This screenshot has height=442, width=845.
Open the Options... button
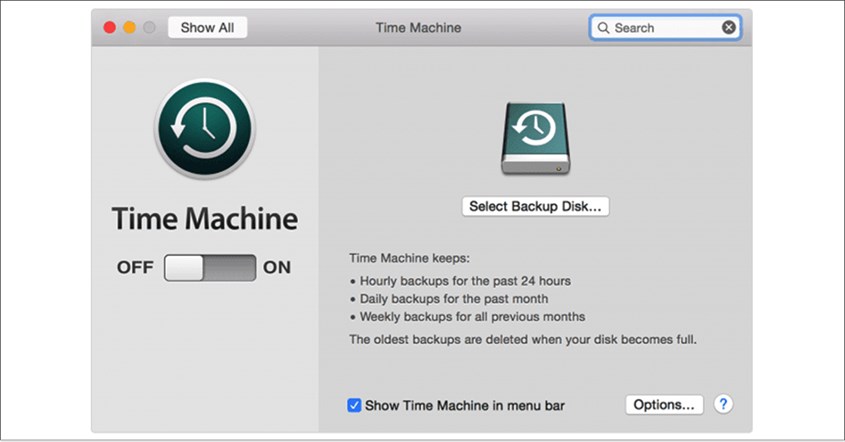pyautogui.click(x=664, y=405)
